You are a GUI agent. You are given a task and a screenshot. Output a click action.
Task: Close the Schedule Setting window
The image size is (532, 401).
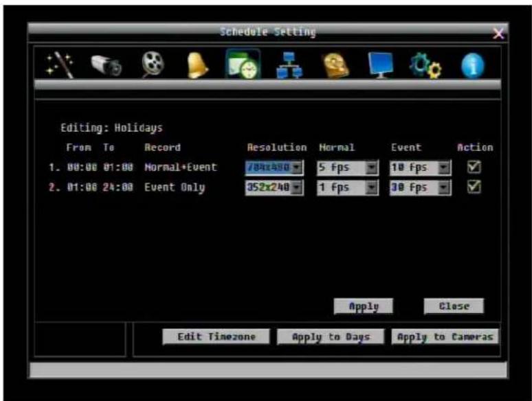pyautogui.click(x=498, y=33)
